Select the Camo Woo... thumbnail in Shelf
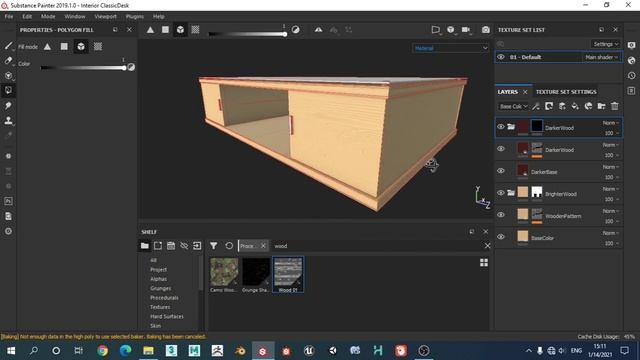Image resolution: width=640 pixels, height=360 pixels. coord(224,274)
